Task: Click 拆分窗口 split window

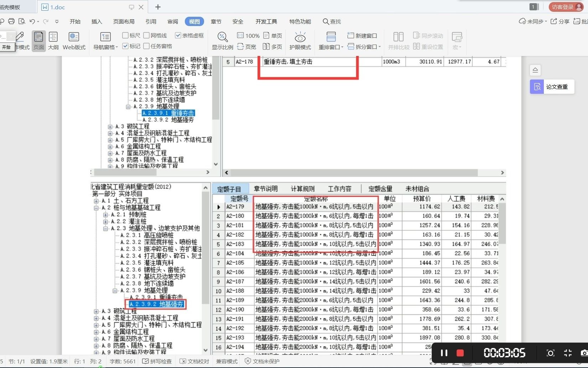Action: 362,47
